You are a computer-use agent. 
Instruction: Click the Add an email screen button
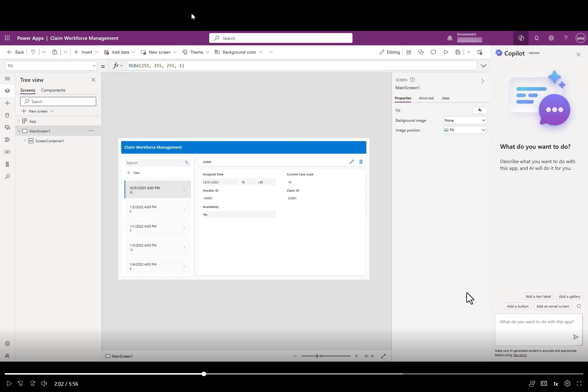pos(552,306)
